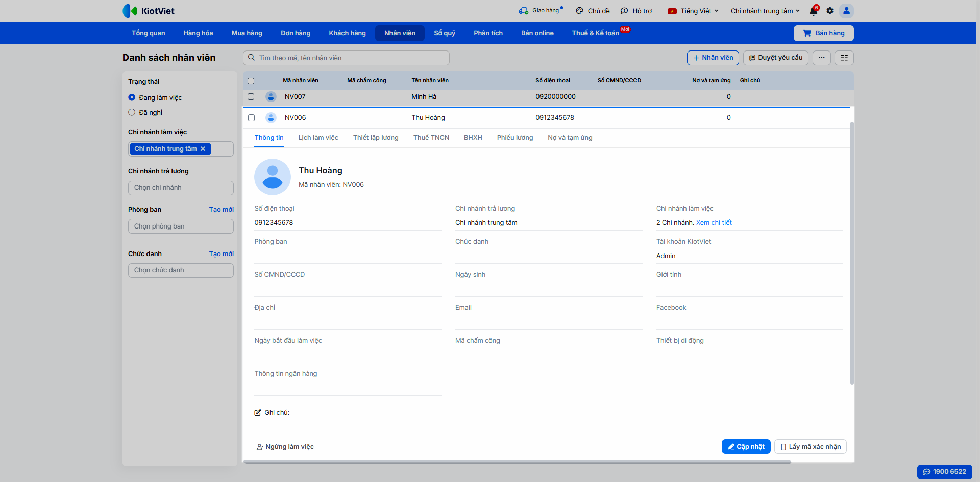Click avatar icon of NV006 row
Viewport: 980px width, 482px height.
(271, 118)
